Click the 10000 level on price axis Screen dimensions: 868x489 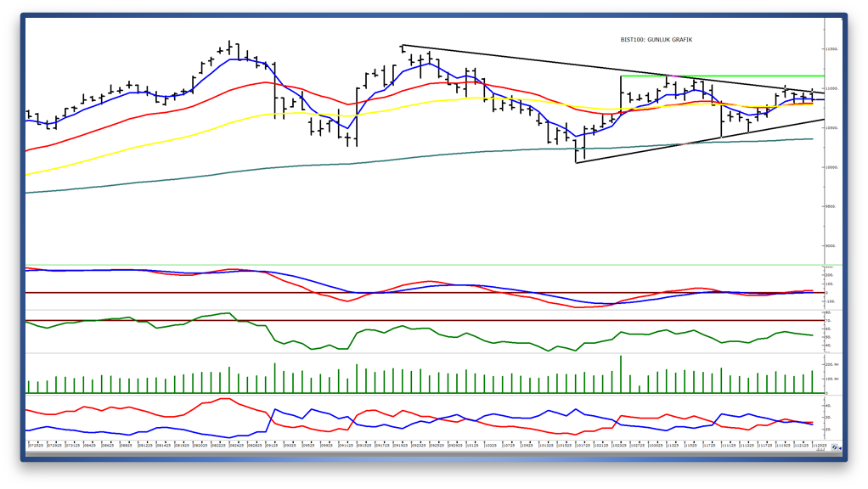pos(831,167)
